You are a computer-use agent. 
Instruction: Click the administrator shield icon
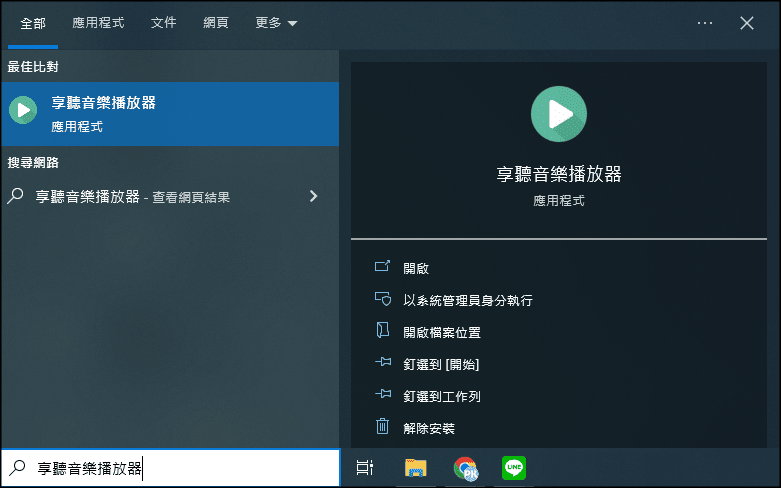click(x=383, y=299)
